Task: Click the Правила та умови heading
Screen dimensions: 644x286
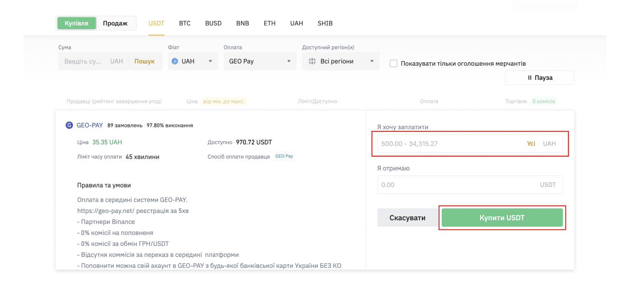Action: pyautogui.click(x=104, y=185)
